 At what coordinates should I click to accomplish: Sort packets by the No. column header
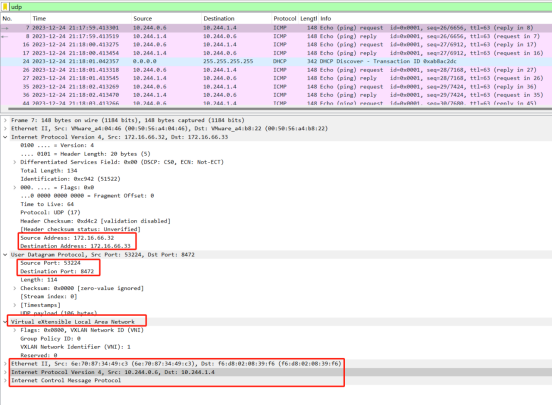[x=7, y=19]
